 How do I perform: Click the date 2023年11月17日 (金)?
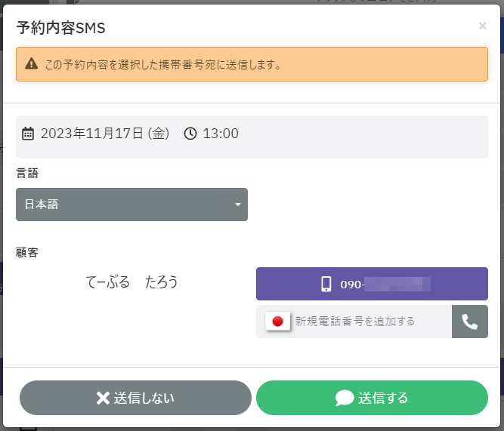pos(105,134)
